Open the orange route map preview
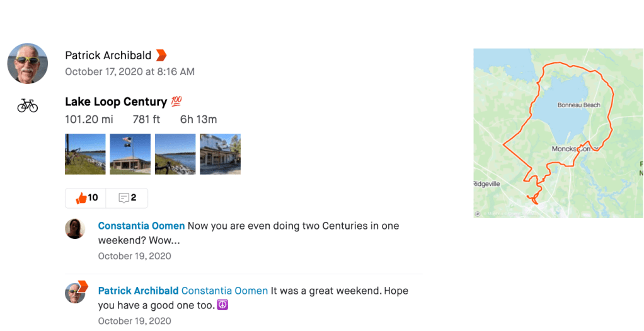 click(558, 133)
